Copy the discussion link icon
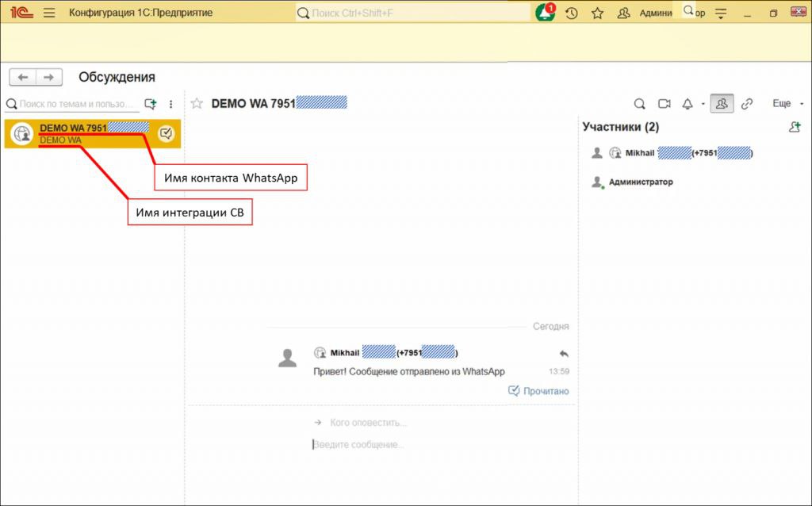The width and height of the screenshot is (812, 506). (747, 104)
